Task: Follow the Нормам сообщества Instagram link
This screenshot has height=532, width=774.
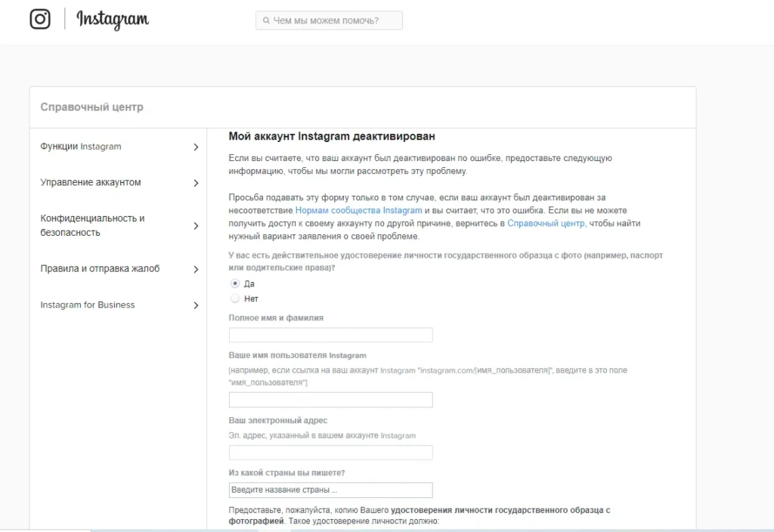Action: point(359,210)
